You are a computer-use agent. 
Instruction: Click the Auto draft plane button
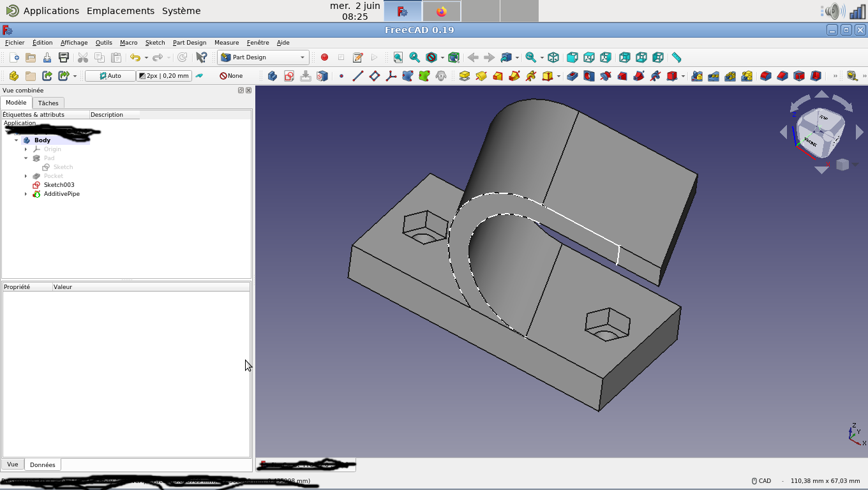(110, 76)
